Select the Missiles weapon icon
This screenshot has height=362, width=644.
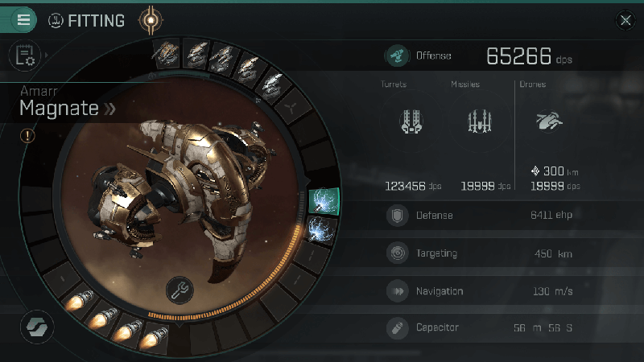click(x=479, y=121)
